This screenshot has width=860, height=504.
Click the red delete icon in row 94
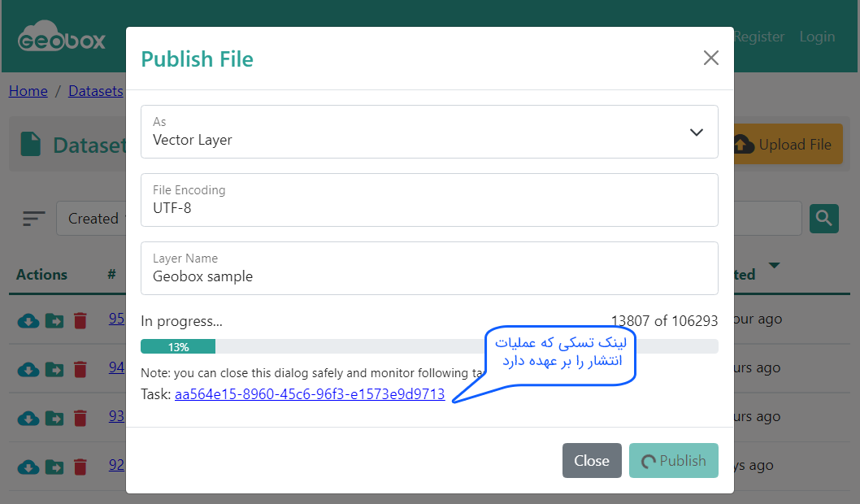[x=80, y=369]
